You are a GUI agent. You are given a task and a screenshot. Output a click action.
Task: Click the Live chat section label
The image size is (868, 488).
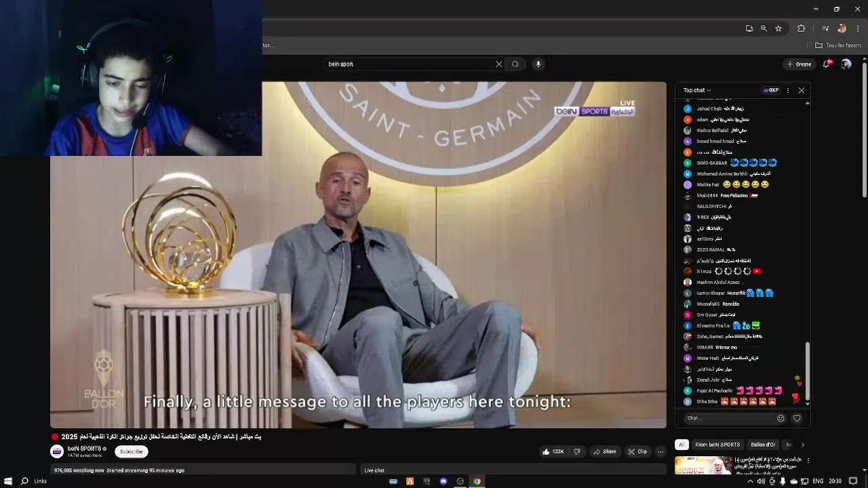point(374,470)
